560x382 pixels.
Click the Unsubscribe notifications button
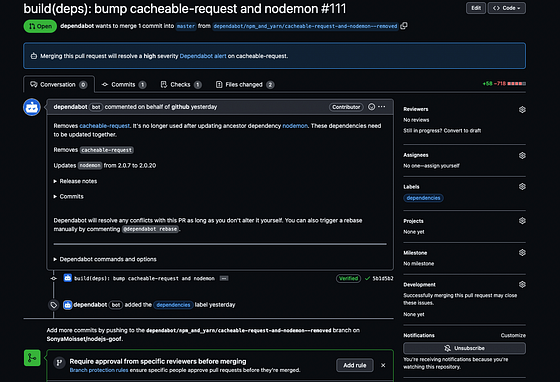(464, 348)
